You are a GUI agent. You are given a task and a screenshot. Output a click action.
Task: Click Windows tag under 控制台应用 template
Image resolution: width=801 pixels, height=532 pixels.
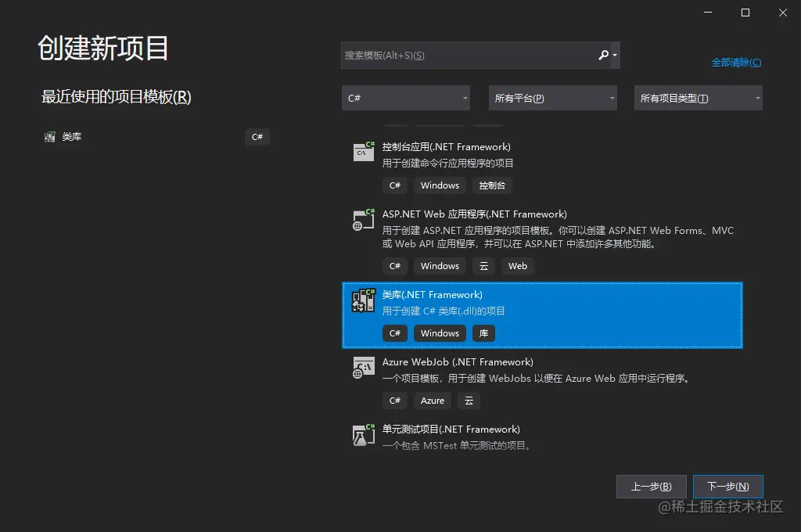(x=440, y=185)
